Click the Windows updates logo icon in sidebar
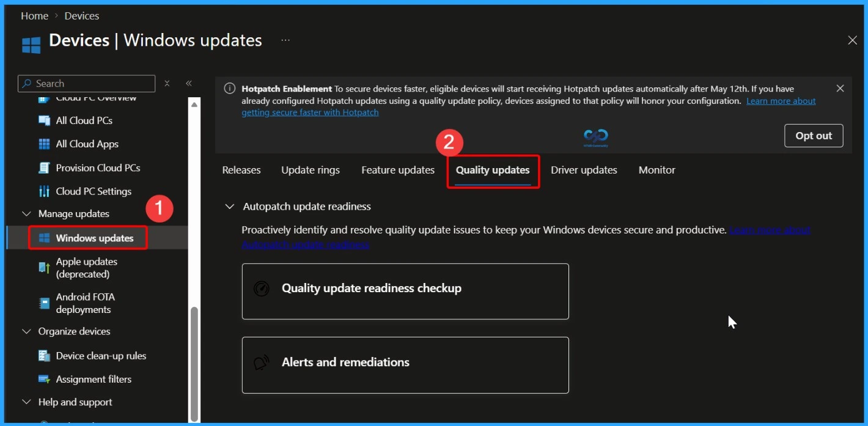The width and height of the screenshot is (868, 426). pos(44,238)
